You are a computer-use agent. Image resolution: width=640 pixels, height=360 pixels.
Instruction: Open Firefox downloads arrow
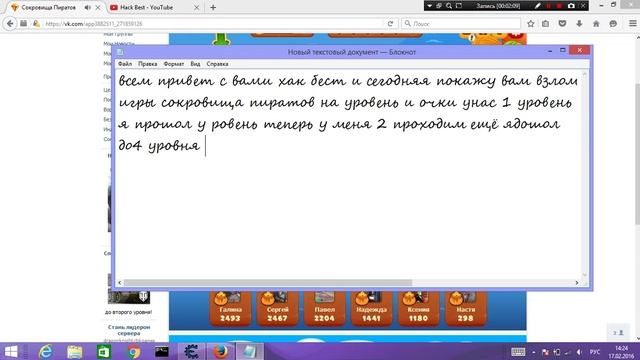(x=579, y=24)
